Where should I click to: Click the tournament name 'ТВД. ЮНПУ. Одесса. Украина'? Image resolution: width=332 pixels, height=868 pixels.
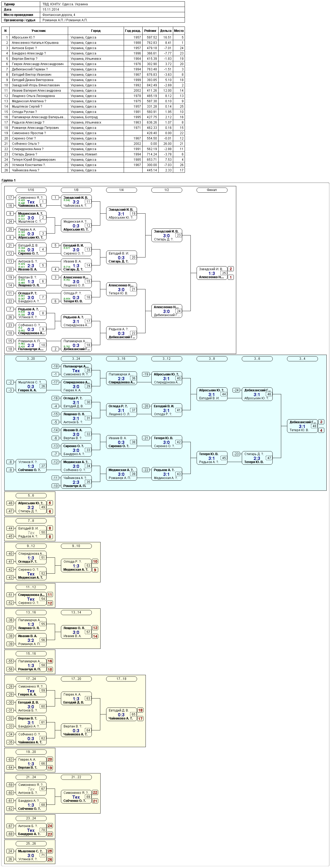(65, 4)
